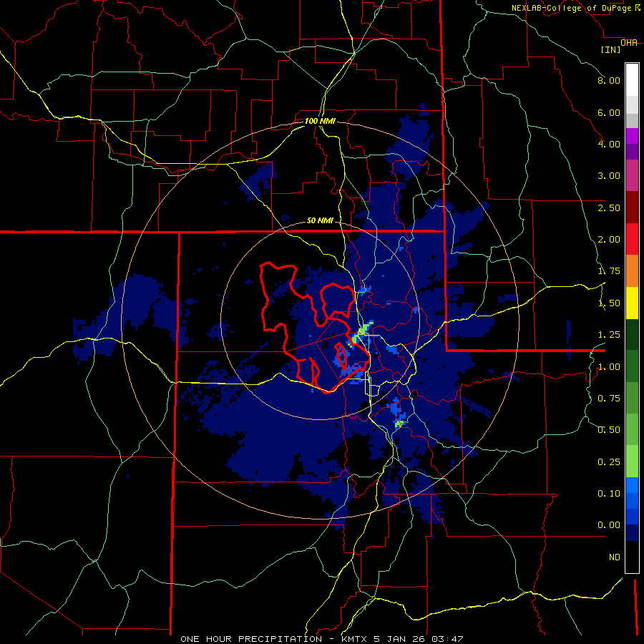
Task: Select the 6.00 legend value
Action: click(609, 112)
